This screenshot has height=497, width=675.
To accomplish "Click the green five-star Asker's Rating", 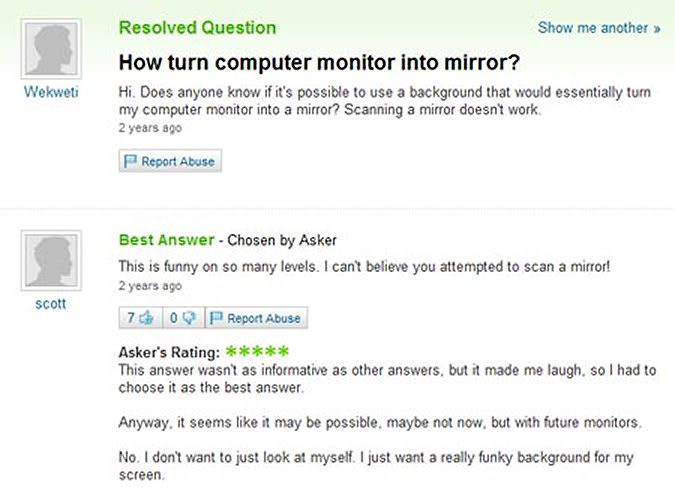I will pos(257,351).
